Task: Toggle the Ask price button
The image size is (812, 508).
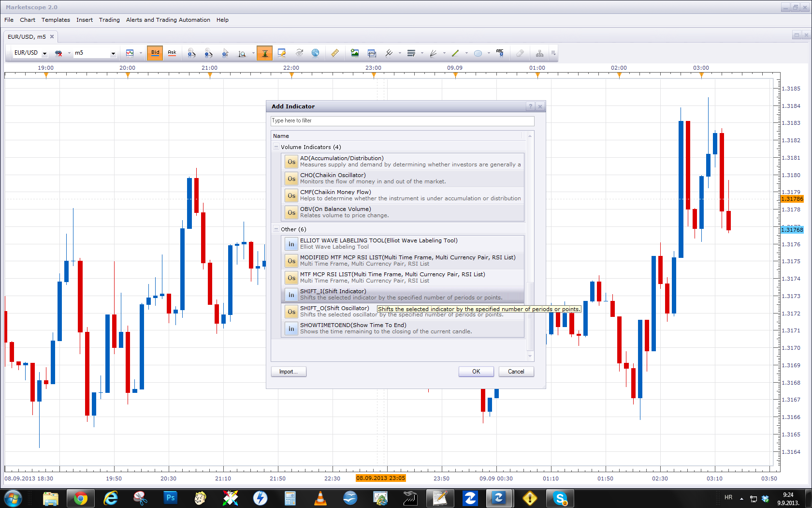Action: tap(172, 53)
